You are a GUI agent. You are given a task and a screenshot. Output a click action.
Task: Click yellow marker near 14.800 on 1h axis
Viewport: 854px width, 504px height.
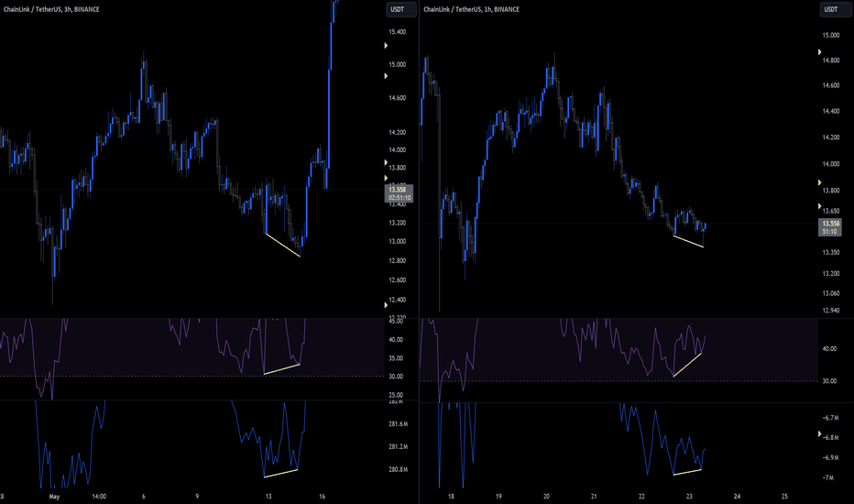[819, 51]
